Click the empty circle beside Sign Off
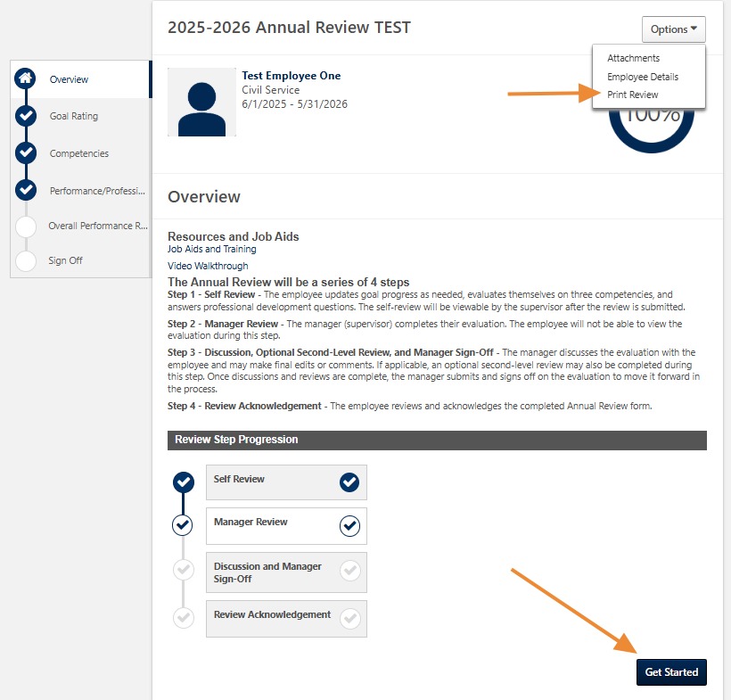Viewport: 731px width, 700px height. point(26,261)
